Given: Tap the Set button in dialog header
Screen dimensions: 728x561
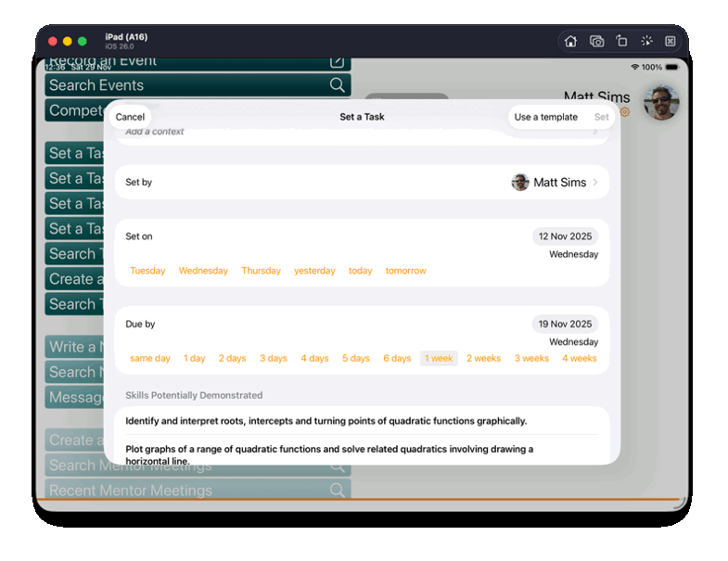Looking at the screenshot, I should point(601,117).
